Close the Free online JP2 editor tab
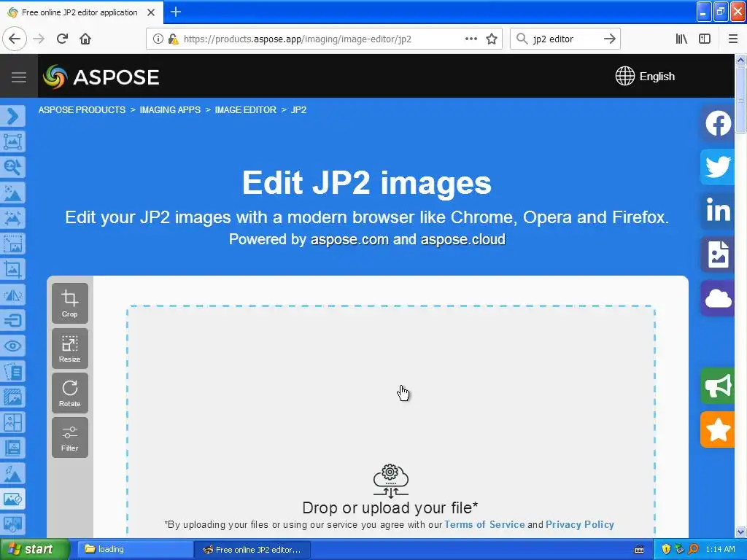The image size is (747, 560). 151,12
